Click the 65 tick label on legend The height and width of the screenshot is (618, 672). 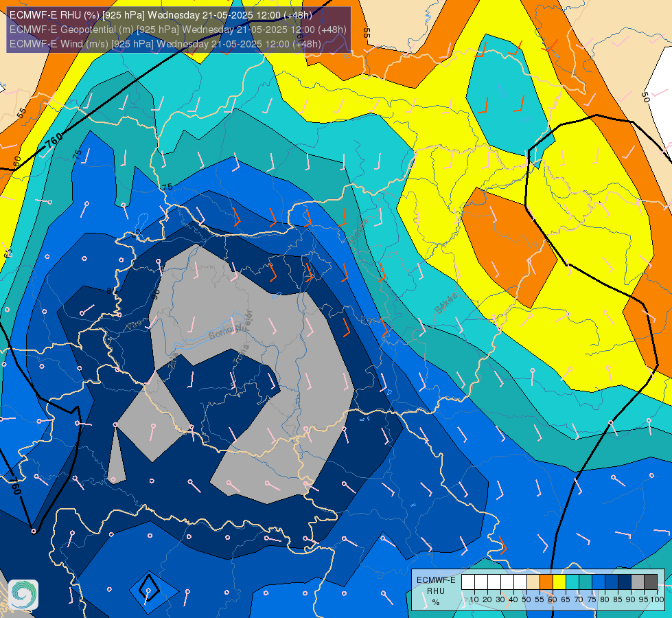tap(566, 599)
